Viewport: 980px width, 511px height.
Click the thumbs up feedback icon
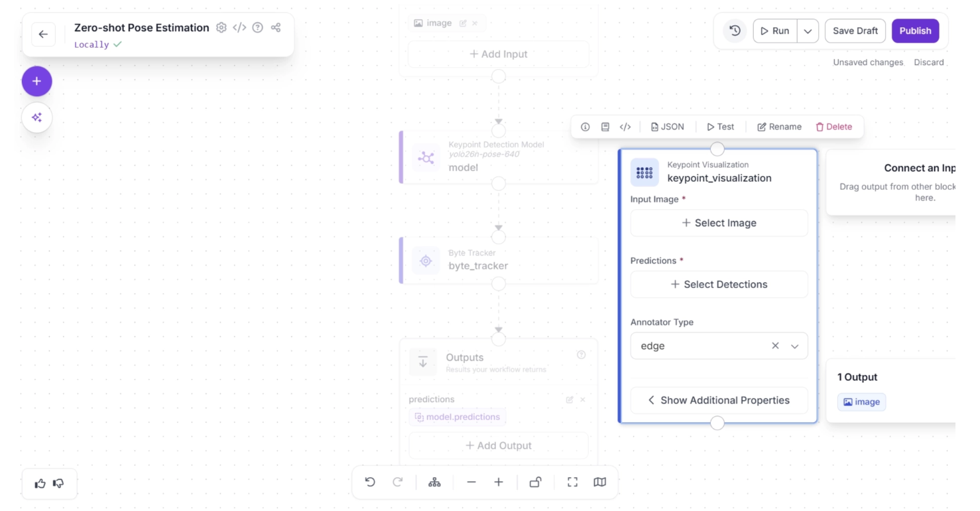click(x=40, y=484)
